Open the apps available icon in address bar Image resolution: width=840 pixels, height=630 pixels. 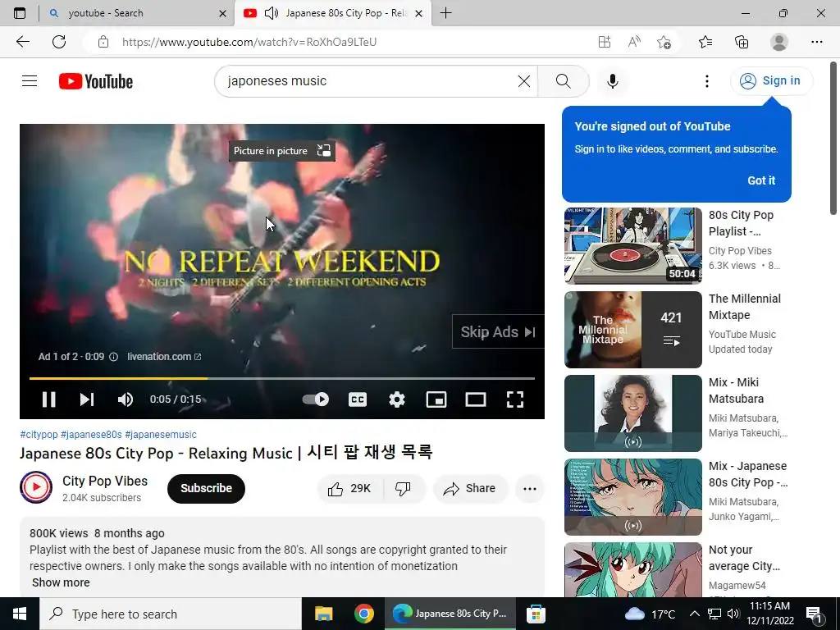[605, 42]
